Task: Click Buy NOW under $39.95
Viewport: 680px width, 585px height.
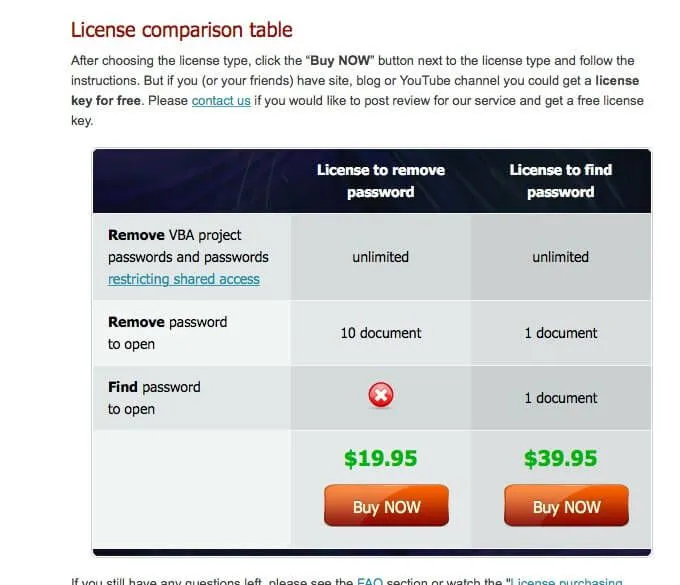Action: click(x=566, y=506)
